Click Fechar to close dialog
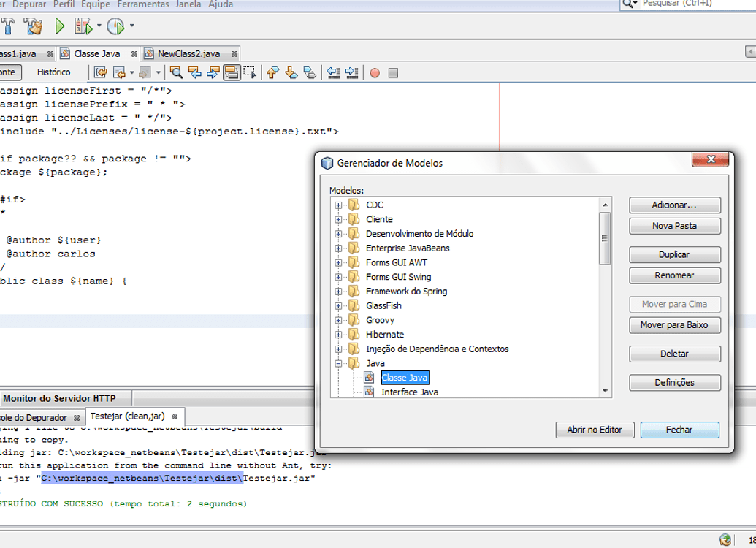Image resolution: width=756 pixels, height=548 pixels. (679, 430)
